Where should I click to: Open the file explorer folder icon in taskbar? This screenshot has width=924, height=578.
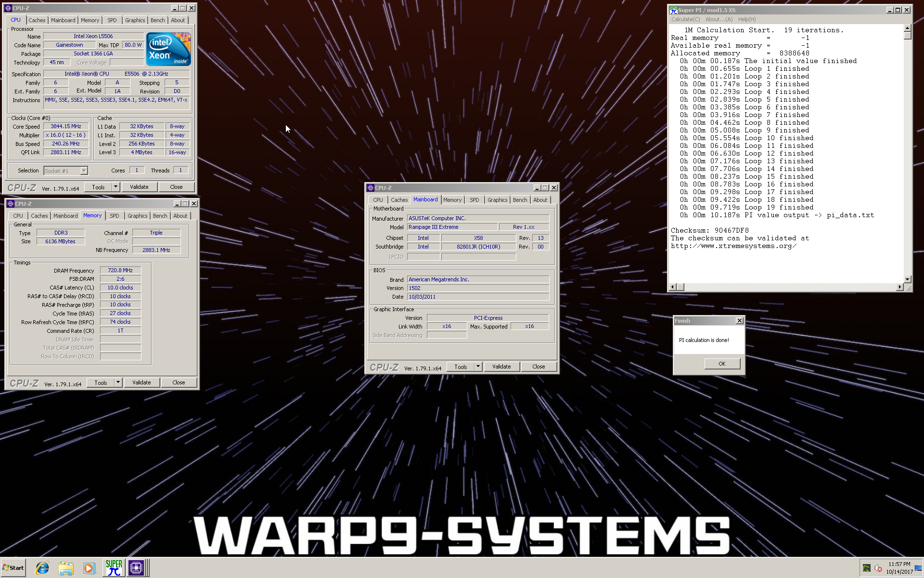pos(65,568)
